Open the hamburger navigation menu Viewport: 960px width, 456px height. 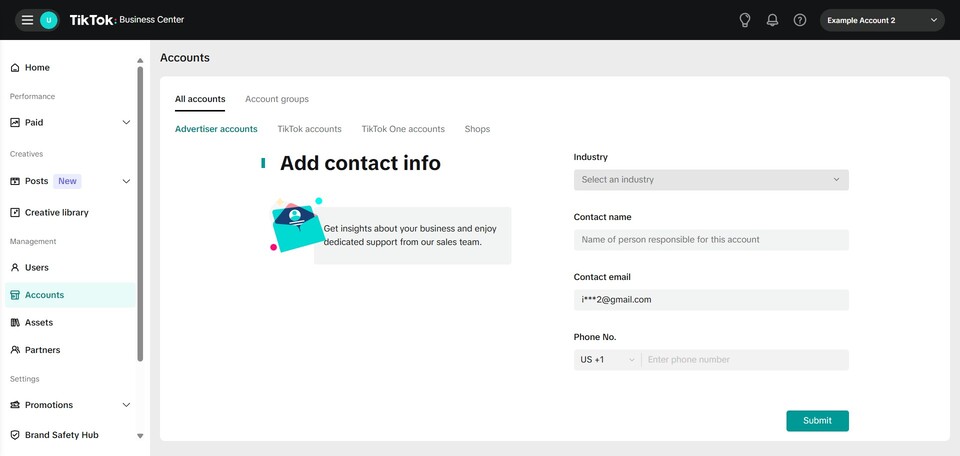(x=27, y=20)
